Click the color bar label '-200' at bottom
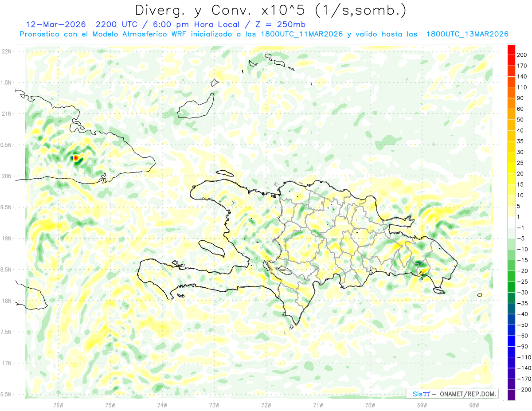Image resolution: width=532 pixels, height=411 pixels. coord(524,390)
